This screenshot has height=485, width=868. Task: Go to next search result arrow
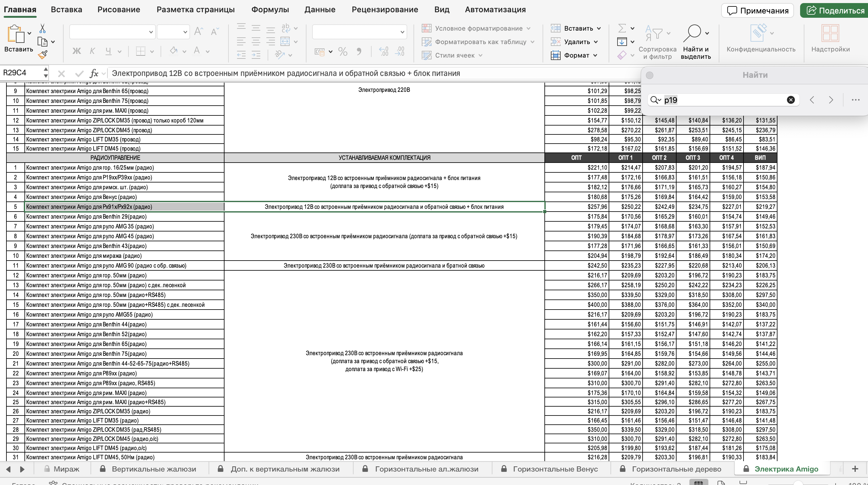pos(831,100)
